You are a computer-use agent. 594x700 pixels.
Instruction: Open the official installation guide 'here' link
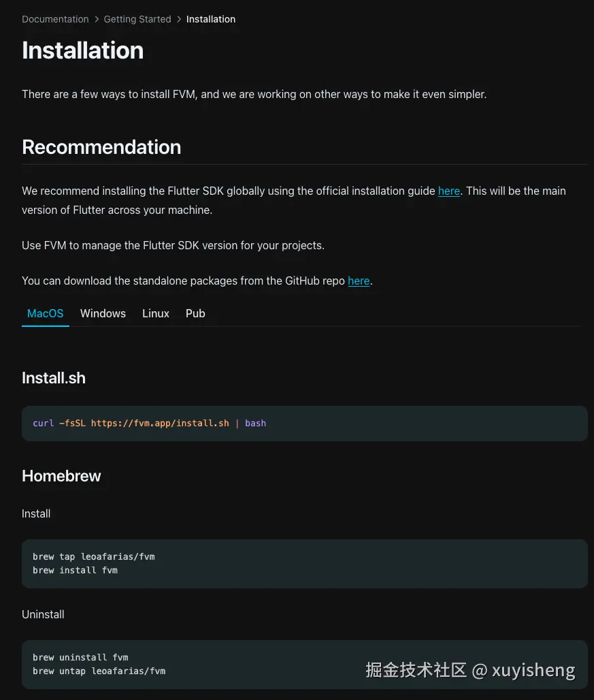pos(448,191)
